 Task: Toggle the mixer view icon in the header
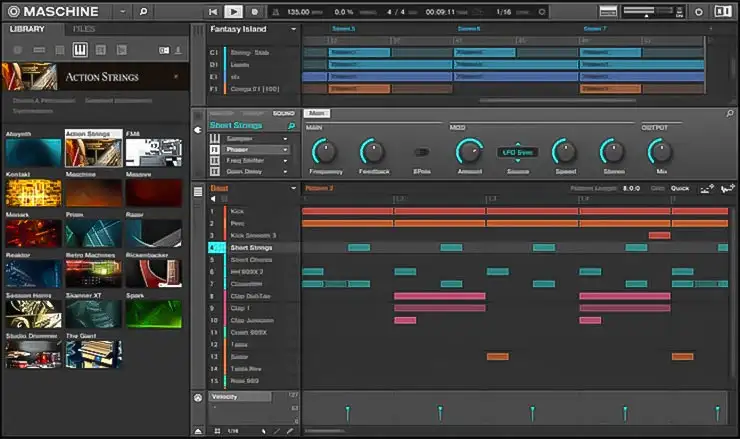coord(608,11)
